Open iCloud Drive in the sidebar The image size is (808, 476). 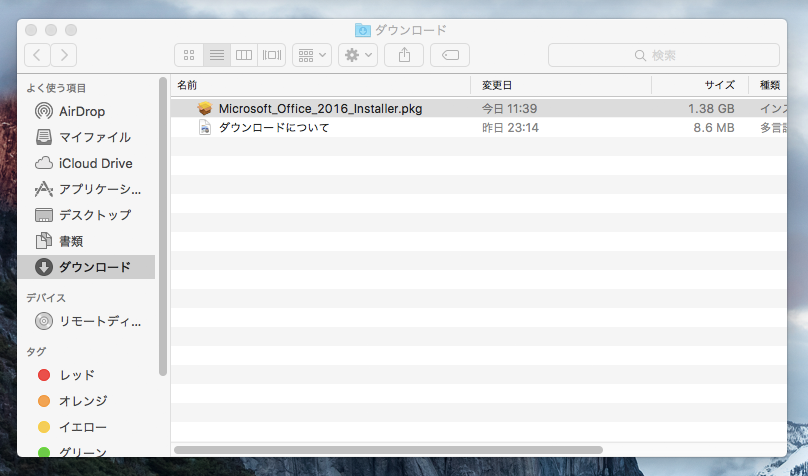[x=86, y=163]
